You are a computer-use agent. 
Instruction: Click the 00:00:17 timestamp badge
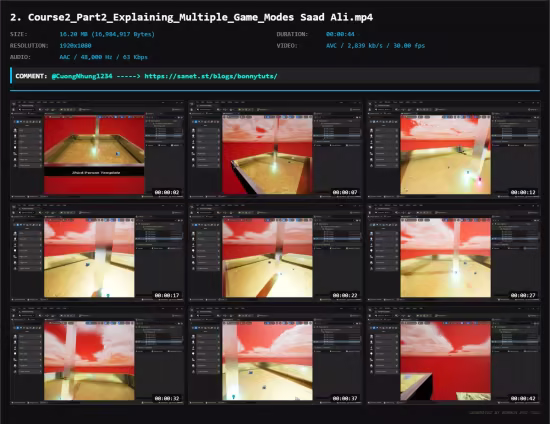[167, 295]
